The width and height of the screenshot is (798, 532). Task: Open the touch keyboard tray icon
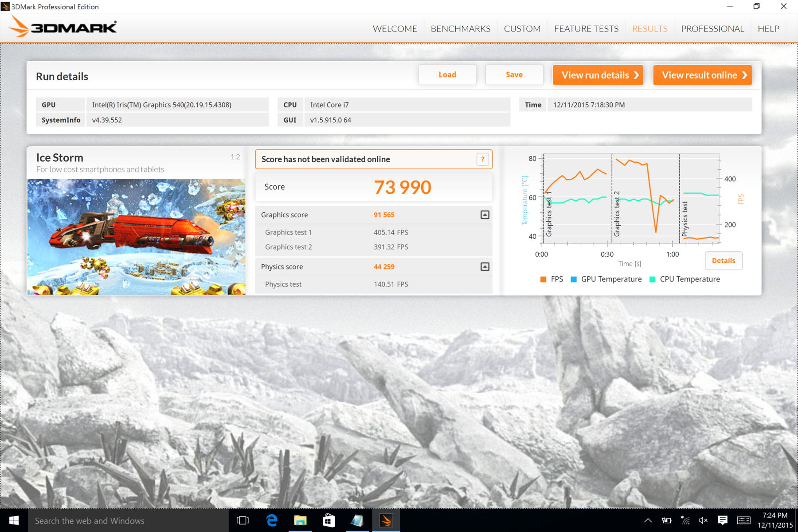[743, 520]
